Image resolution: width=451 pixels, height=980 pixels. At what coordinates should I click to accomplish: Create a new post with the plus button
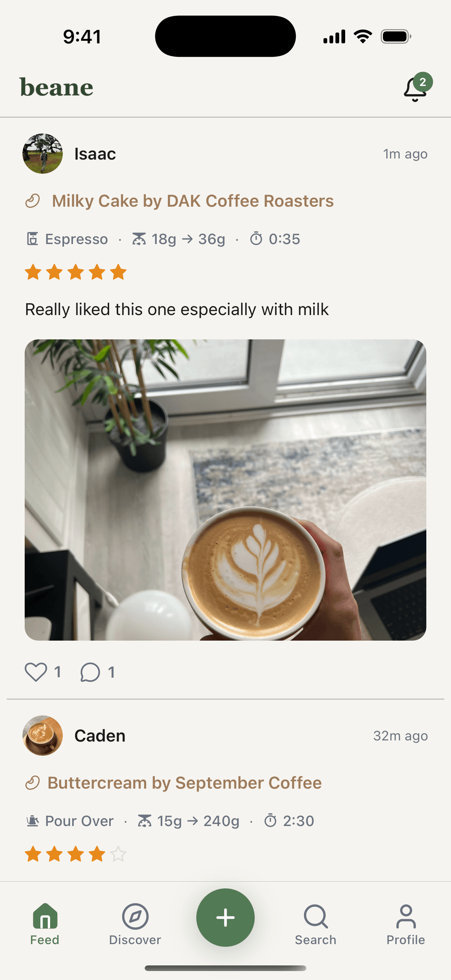225,917
